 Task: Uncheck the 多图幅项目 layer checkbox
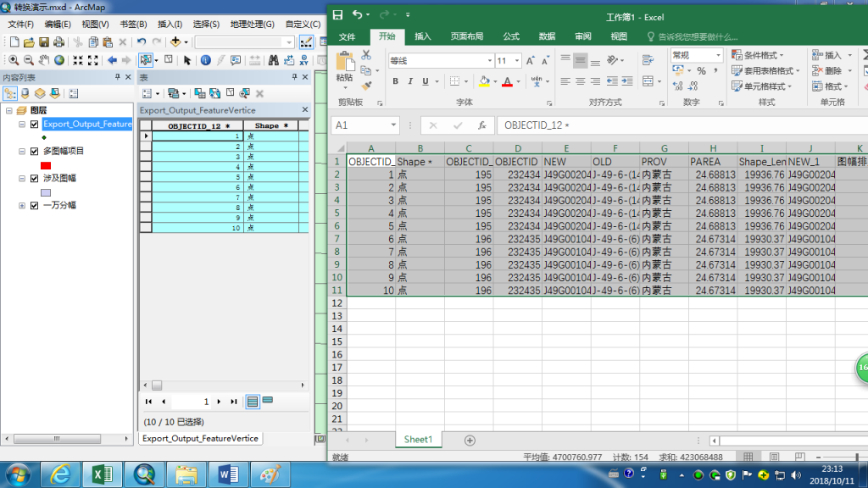pyautogui.click(x=34, y=151)
